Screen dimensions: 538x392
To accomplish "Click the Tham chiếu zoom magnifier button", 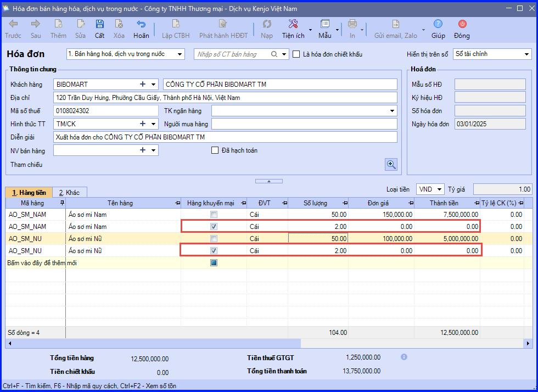I will [x=391, y=164].
